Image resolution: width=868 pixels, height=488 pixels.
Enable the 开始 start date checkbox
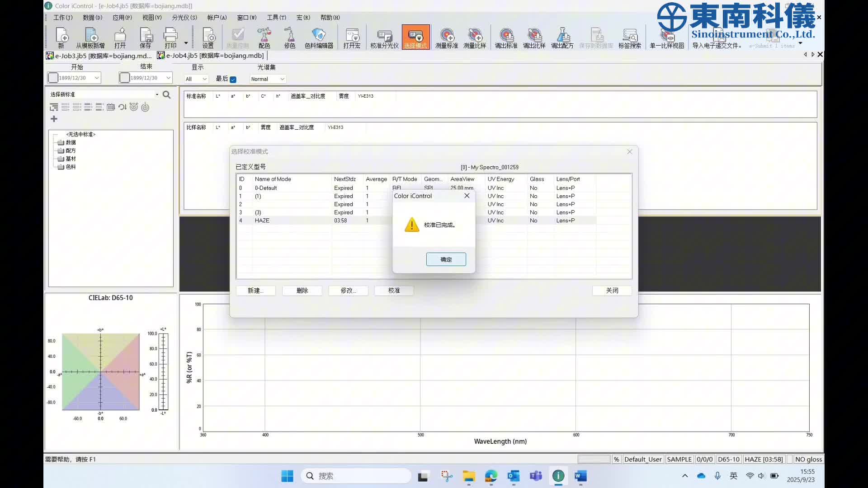(x=53, y=78)
